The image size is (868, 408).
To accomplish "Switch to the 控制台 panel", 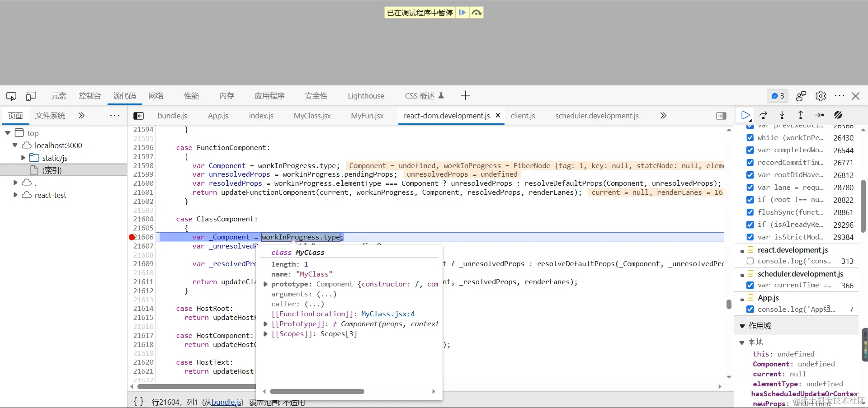I will tap(90, 96).
